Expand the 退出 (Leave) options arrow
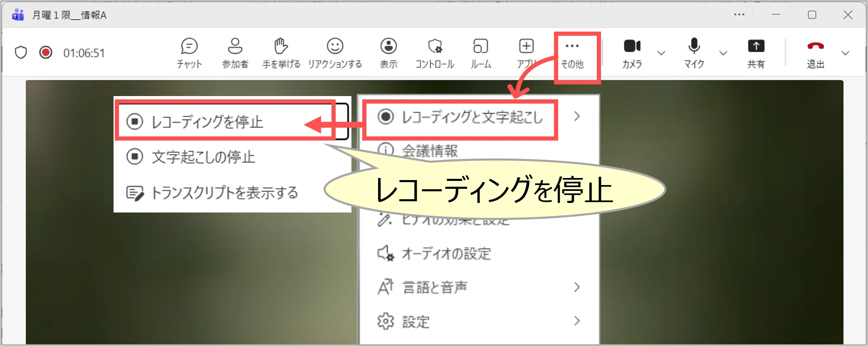 (845, 53)
